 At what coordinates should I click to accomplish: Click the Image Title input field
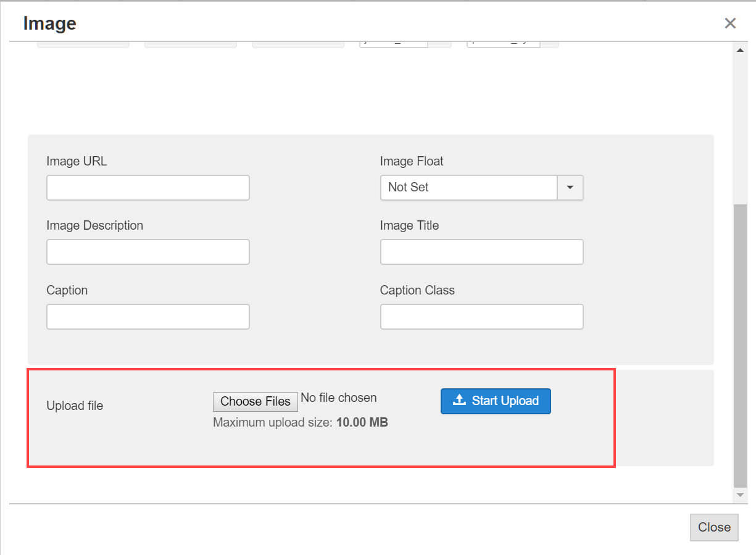[x=481, y=252]
